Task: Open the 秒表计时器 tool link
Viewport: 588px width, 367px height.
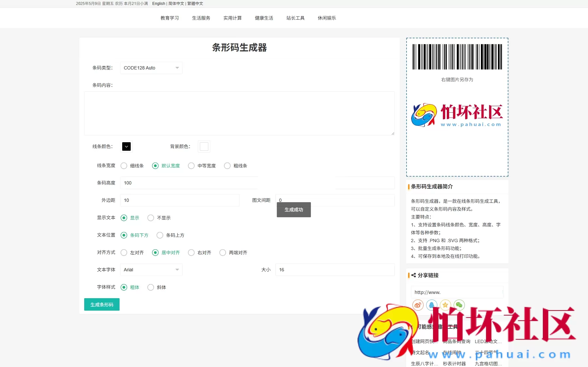Action: [455, 363]
